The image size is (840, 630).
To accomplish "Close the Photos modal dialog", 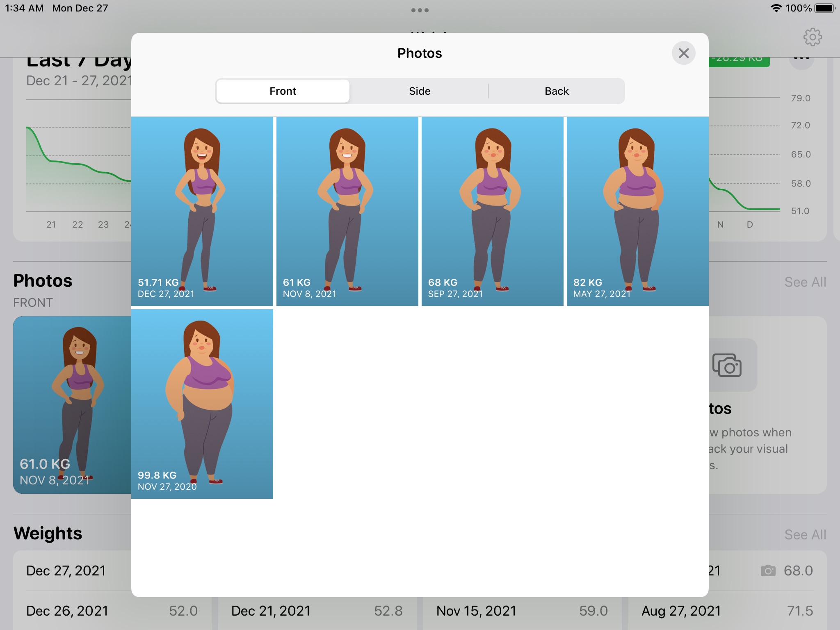I will 683,53.
